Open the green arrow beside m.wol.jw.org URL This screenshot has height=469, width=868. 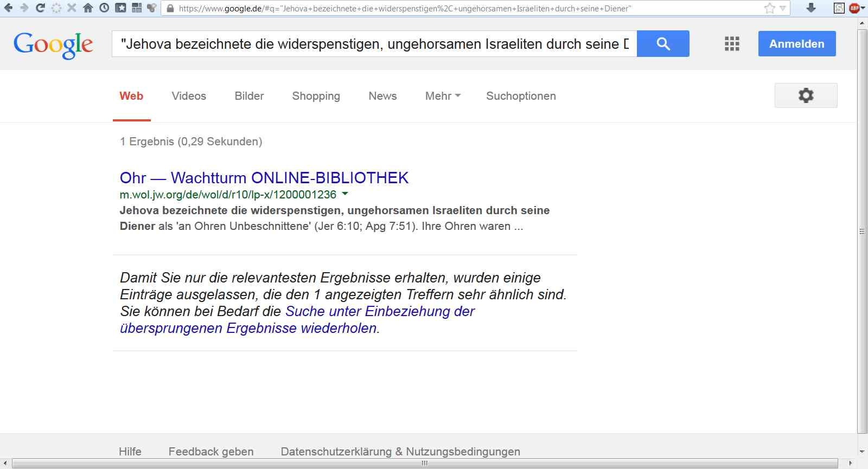pyautogui.click(x=345, y=194)
